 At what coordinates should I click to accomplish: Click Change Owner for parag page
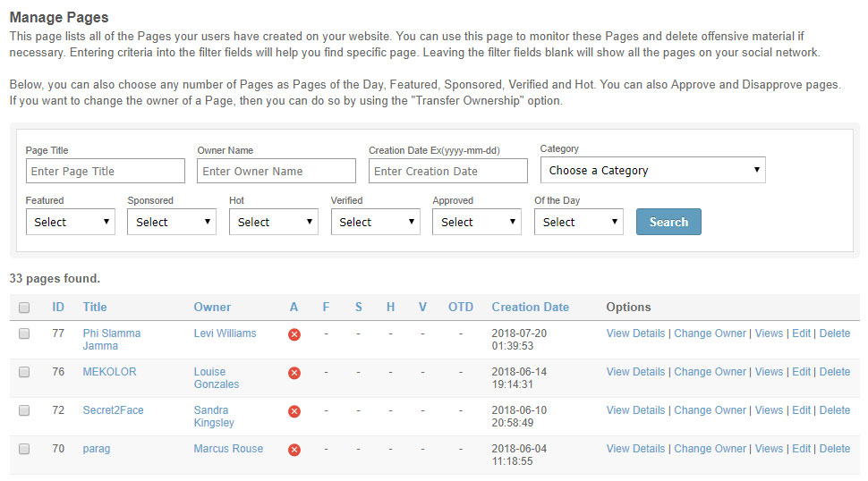click(x=710, y=449)
